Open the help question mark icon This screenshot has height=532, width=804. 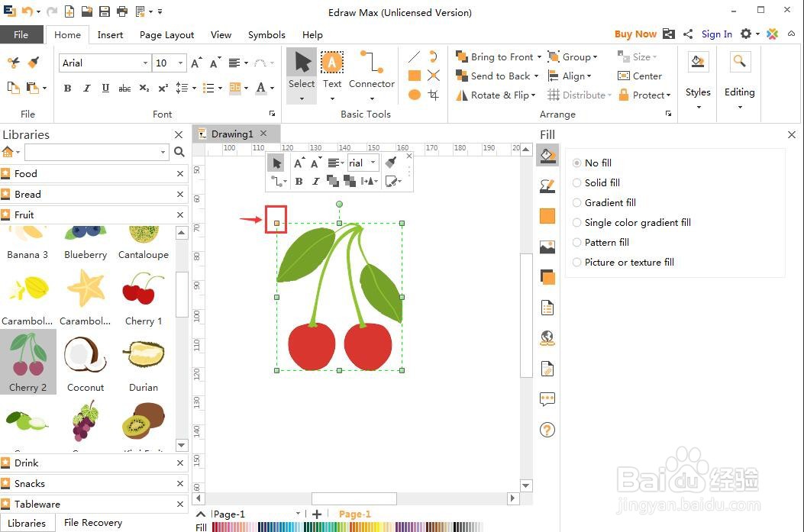click(x=547, y=430)
